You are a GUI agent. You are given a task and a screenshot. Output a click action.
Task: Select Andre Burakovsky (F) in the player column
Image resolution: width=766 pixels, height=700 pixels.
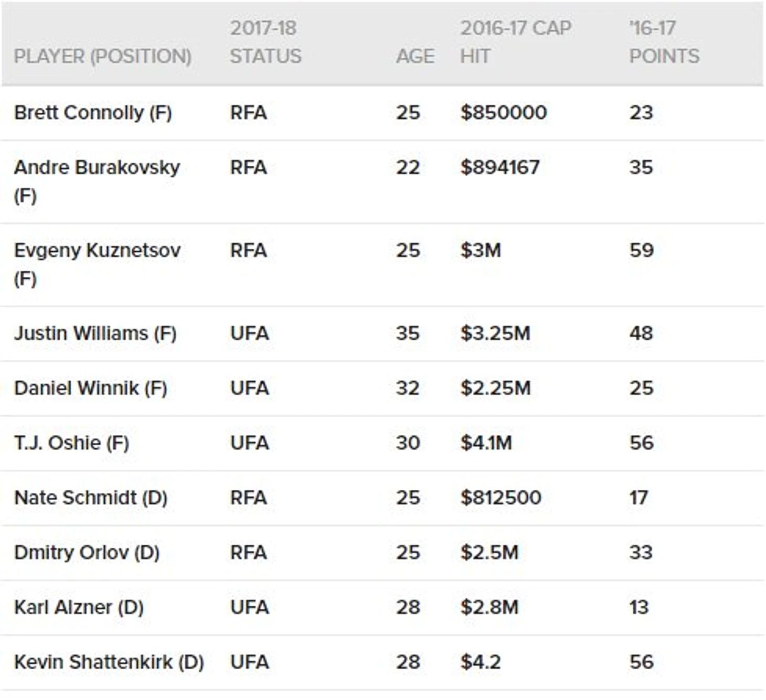pos(97,181)
